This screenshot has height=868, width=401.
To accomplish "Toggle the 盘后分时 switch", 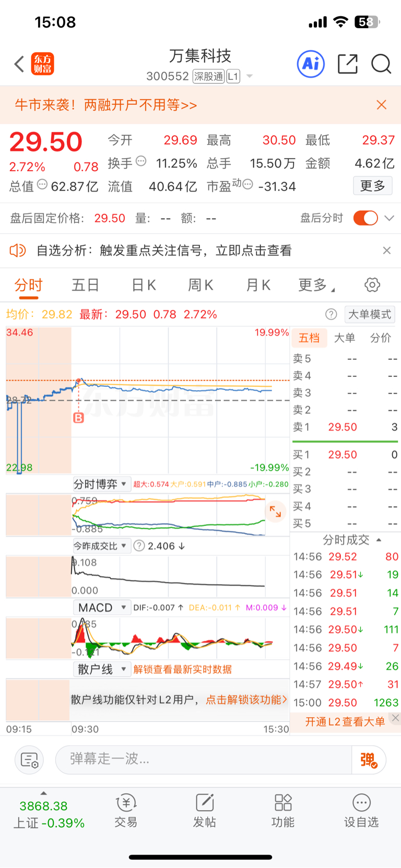I will pos(365,218).
